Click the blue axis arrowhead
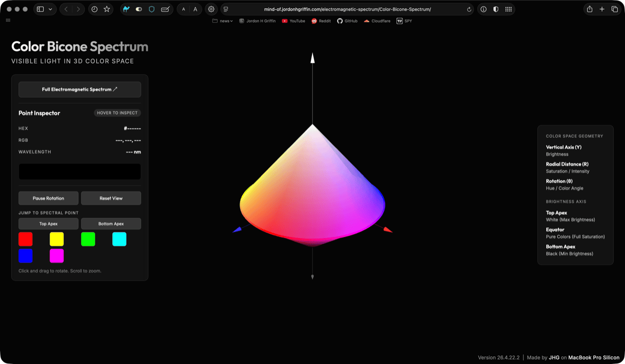625x364 pixels. click(x=237, y=230)
